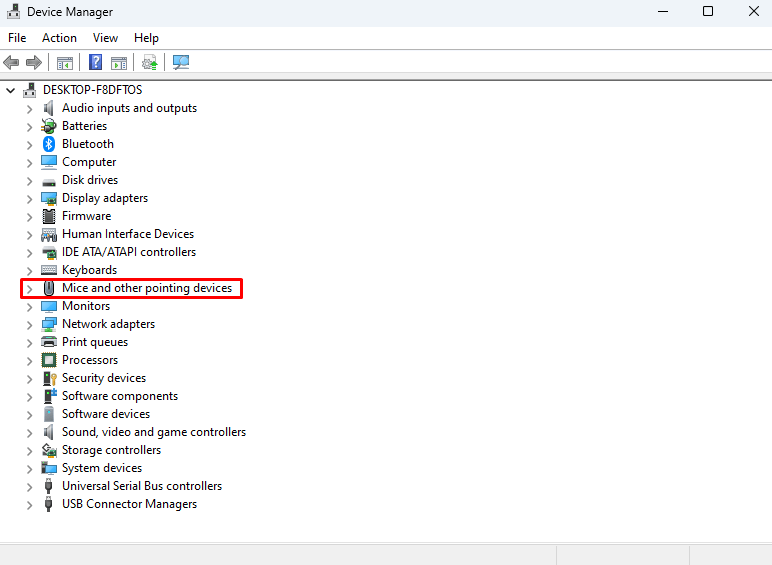Expand the Disk drives category
This screenshot has width=772, height=565.
[30, 181]
